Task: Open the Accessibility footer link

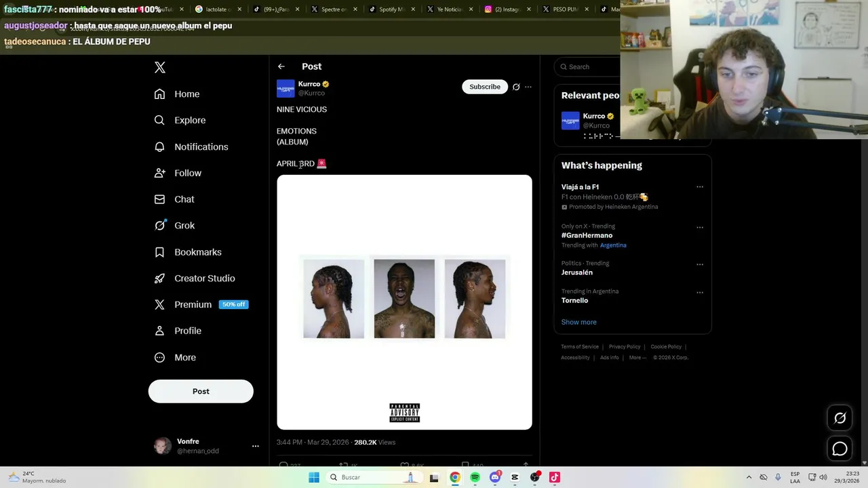Action: (x=575, y=357)
